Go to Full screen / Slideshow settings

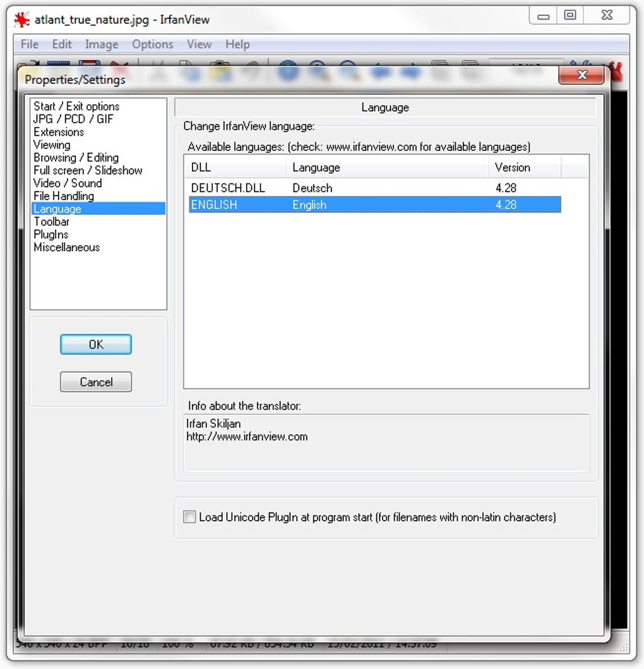pos(98,170)
